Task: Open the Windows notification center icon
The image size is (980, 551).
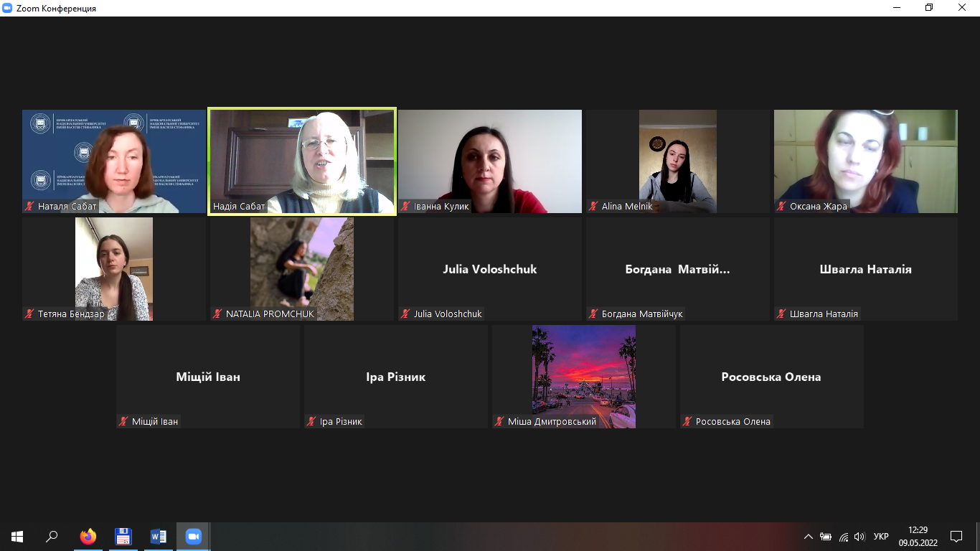Action: tap(956, 536)
